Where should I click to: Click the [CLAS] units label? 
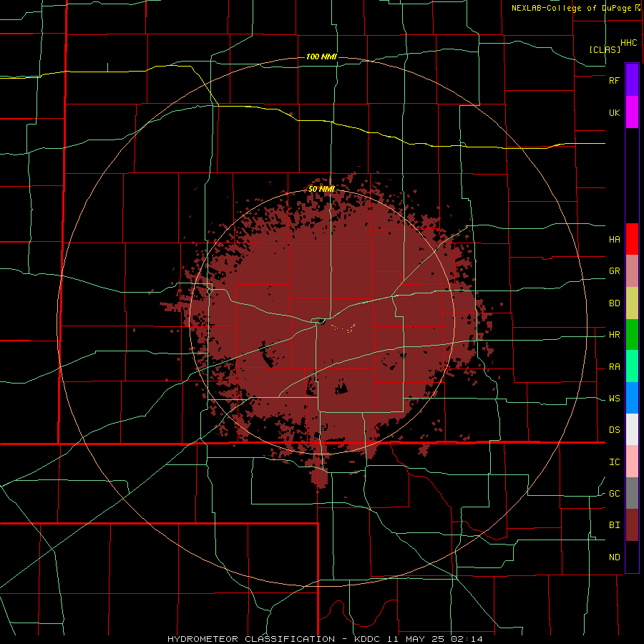[604, 49]
